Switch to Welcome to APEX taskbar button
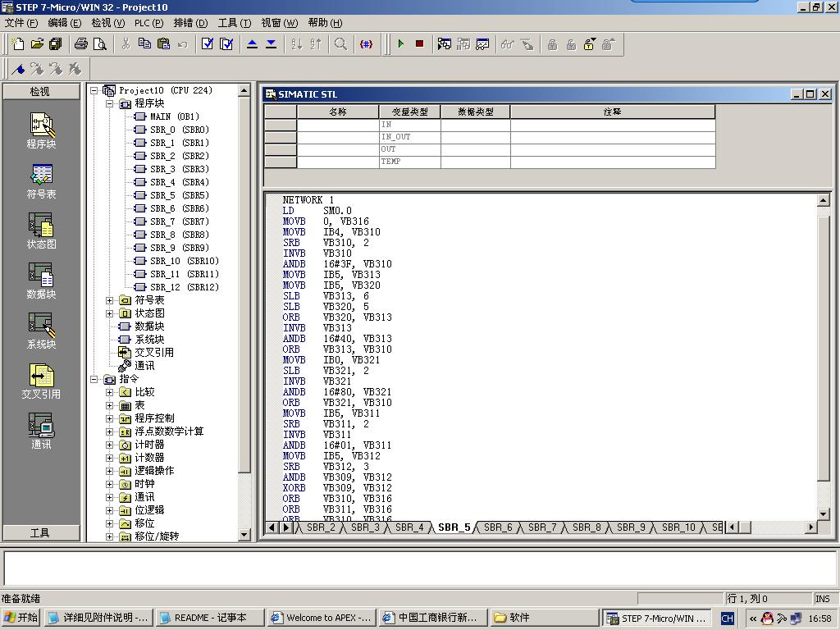This screenshot has width=840, height=630. (x=321, y=618)
